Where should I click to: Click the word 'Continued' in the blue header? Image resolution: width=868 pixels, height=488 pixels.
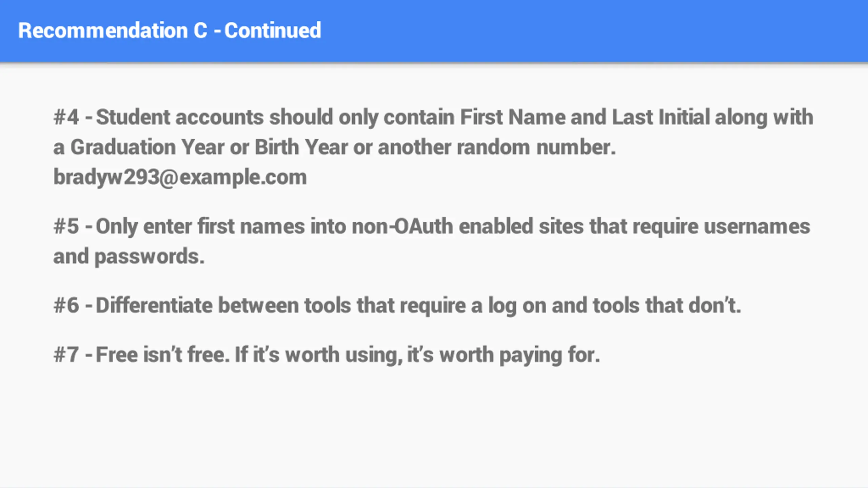click(x=273, y=30)
